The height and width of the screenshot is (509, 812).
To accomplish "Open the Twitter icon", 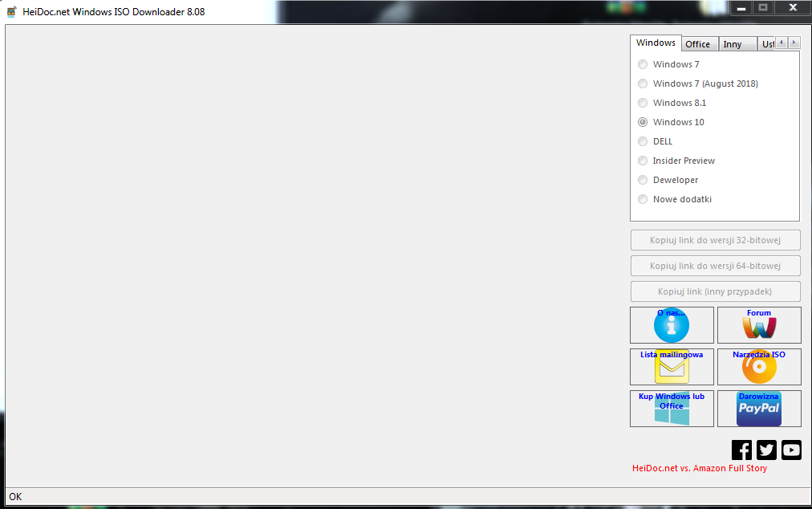I will [x=767, y=450].
